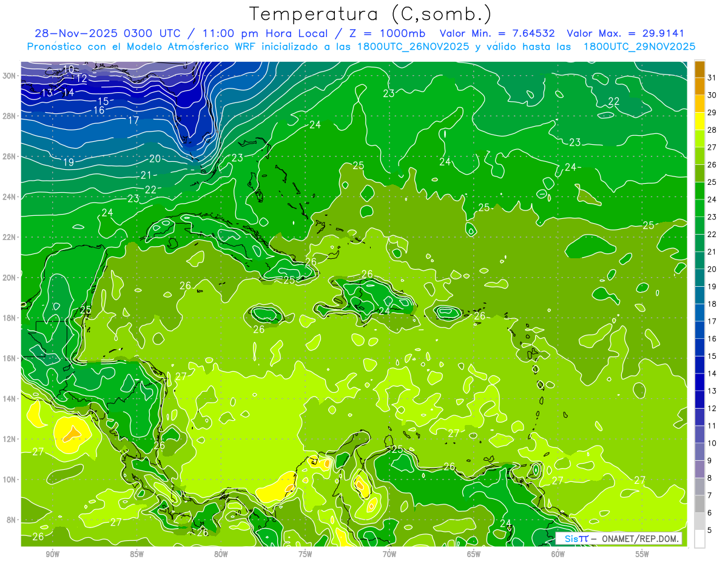Click the 75W longitude axis label

pyautogui.click(x=305, y=554)
